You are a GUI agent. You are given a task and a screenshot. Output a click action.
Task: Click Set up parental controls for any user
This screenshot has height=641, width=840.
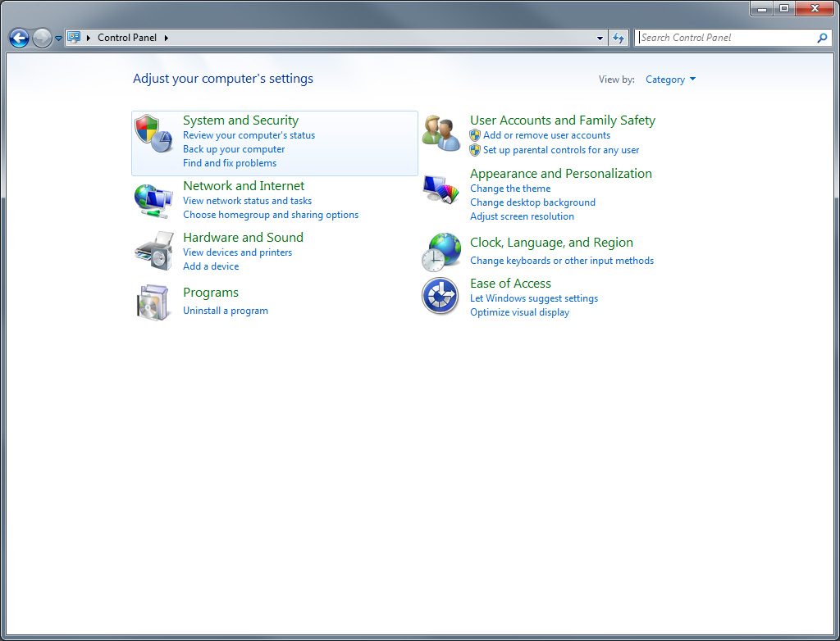(x=561, y=150)
